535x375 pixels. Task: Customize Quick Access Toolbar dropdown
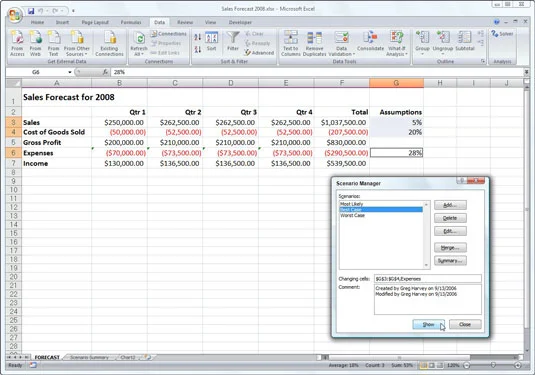pos(73,11)
